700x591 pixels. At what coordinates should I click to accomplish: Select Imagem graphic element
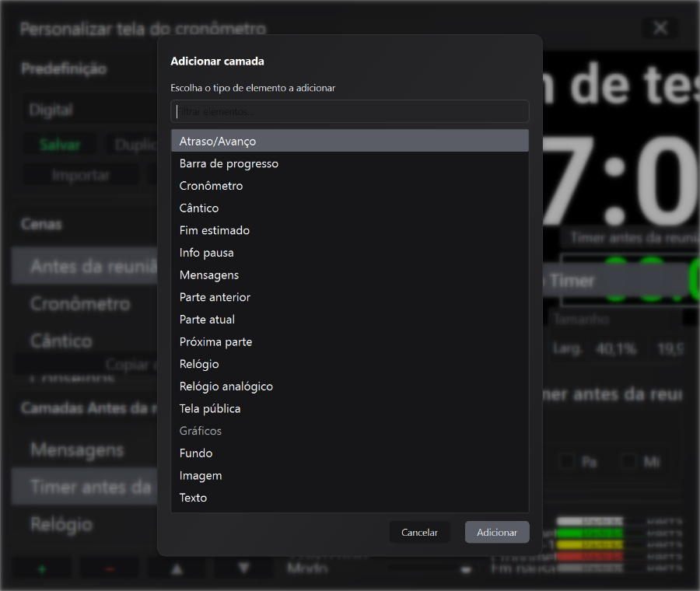pyautogui.click(x=349, y=475)
